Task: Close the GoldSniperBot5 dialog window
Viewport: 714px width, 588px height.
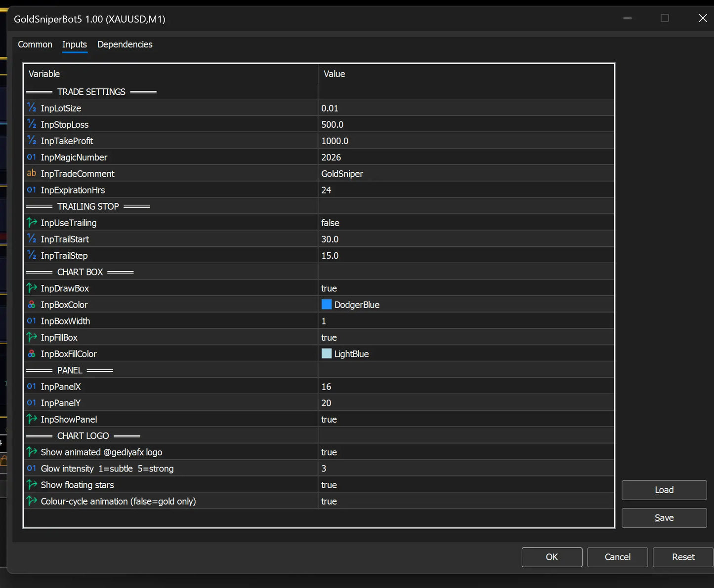Action: [702, 18]
